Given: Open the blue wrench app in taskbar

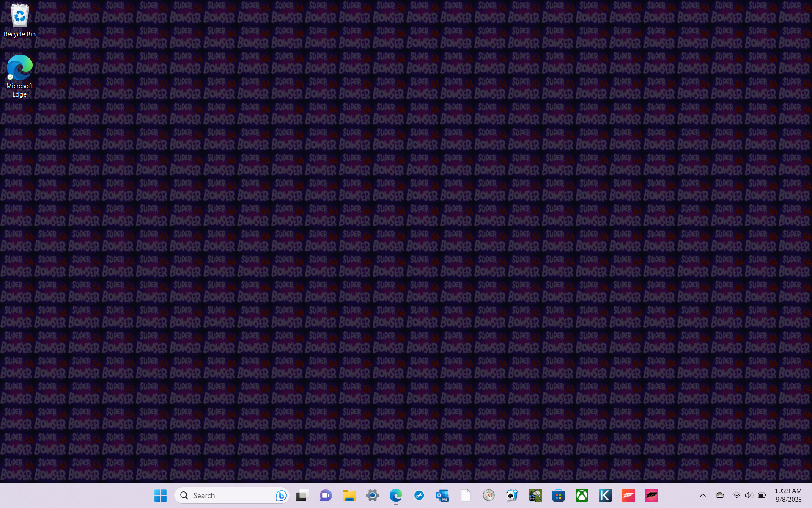Looking at the screenshot, I should point(419,495).
